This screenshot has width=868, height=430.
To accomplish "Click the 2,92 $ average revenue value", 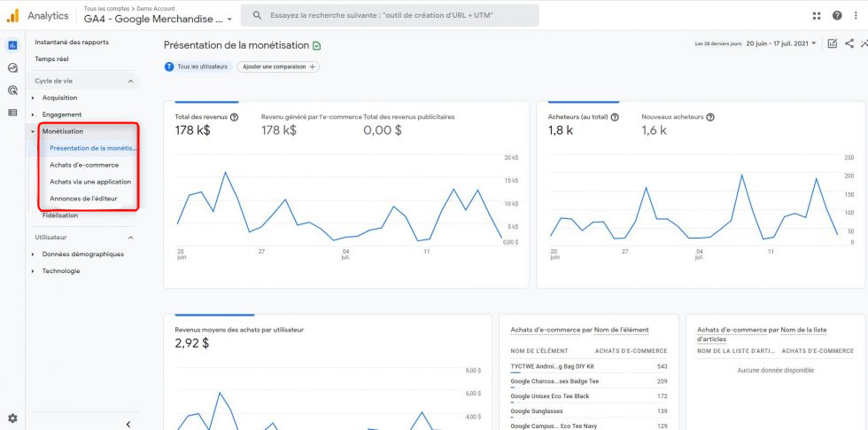I will [x=192, y=343].
